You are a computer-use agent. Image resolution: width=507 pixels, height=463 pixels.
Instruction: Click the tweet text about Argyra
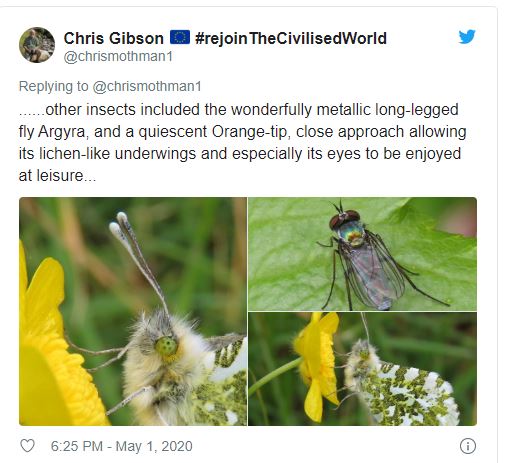(242, 142)
